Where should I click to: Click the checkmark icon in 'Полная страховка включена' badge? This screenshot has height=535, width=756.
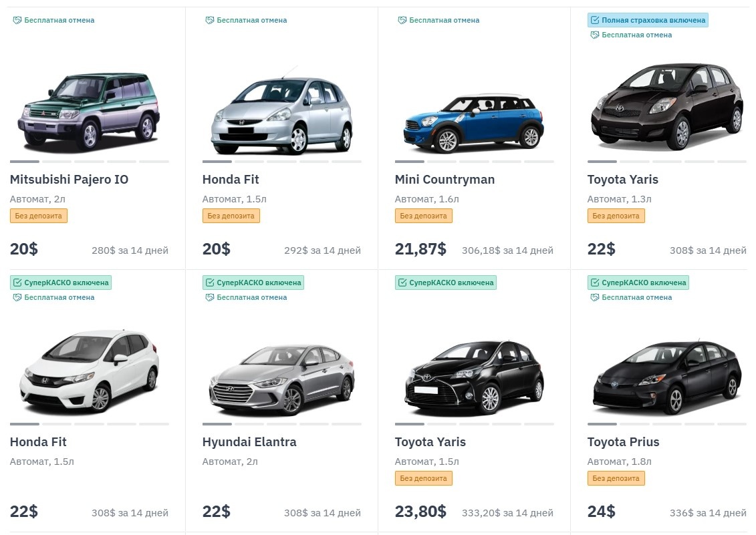click(595, 20)
